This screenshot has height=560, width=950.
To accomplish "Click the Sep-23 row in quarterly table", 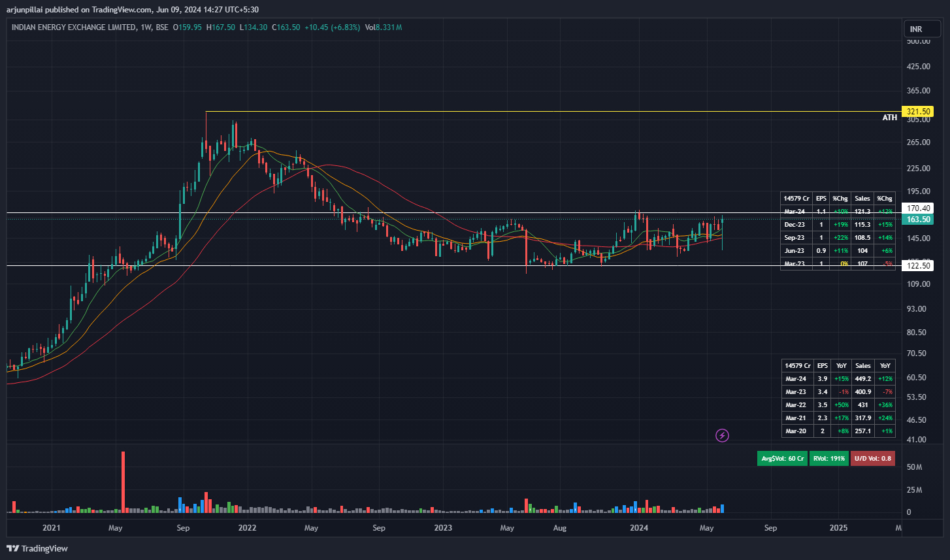I will coord(838,238).
